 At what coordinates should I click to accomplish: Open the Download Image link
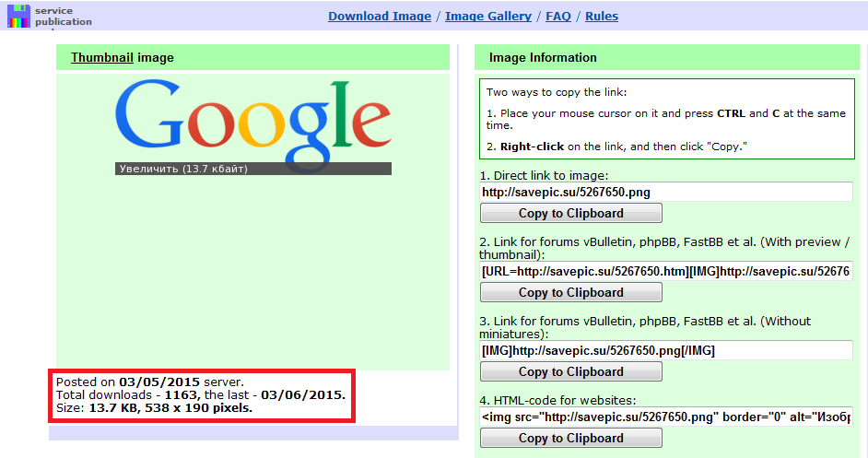pos(379,16)
